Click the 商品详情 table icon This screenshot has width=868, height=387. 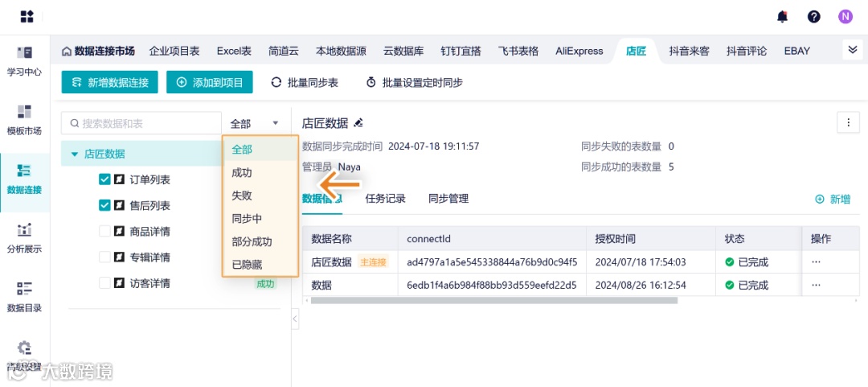click(119, 231)
